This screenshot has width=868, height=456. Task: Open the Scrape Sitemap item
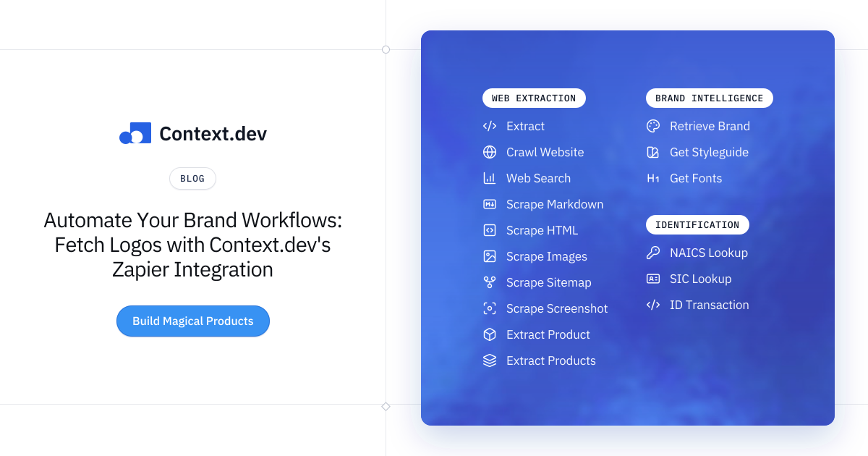click(548, 282)
